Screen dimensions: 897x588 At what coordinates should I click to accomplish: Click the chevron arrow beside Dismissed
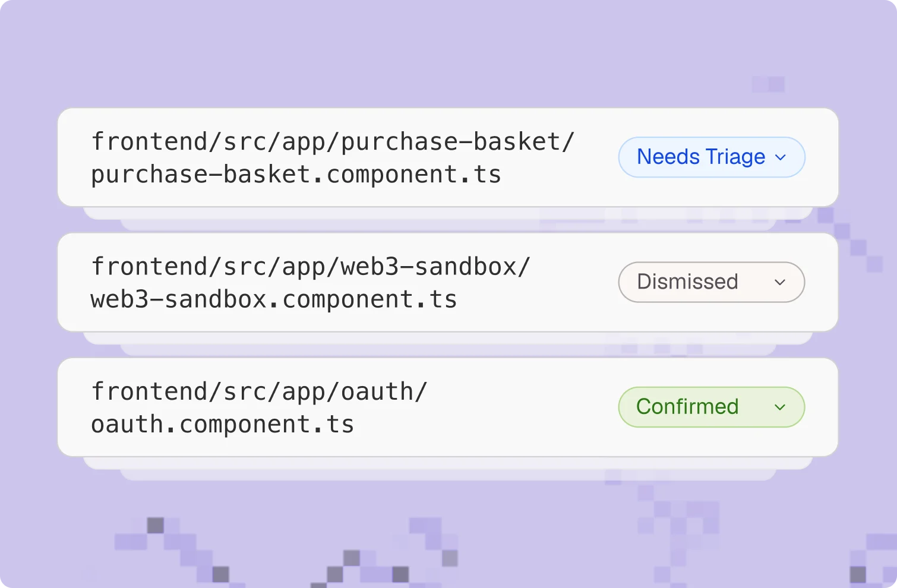pyautogui.click(x=781, y=282)
